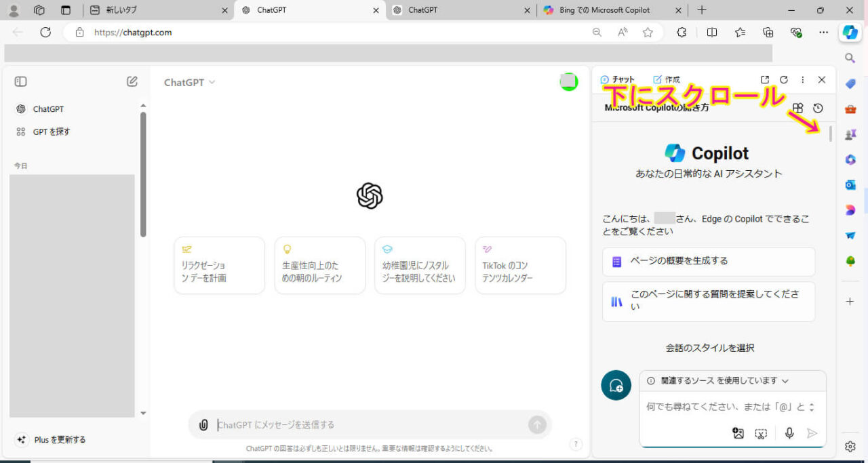Reload the ChatGPT page
The width and height of the screenshot is (868, 463).
(x=45, y=32)
